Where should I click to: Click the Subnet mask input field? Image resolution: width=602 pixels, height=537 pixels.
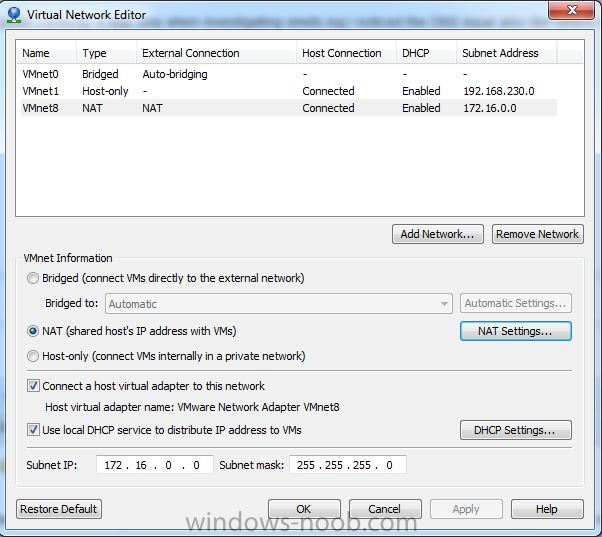point(347,465)
